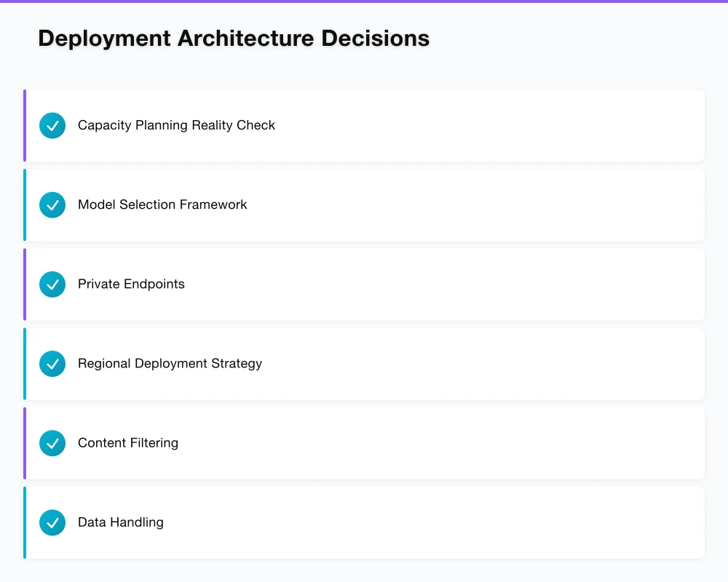Click the Data Handling checkmark icon
Screen dimensions: 728x582
click(52, 522)
